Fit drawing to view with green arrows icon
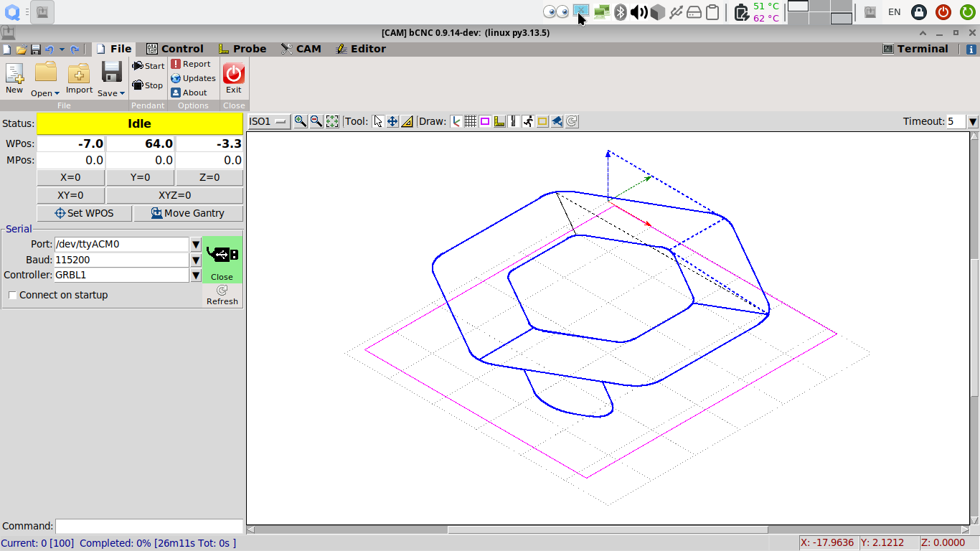Screen dimensions: 980x551 (332, 122)
